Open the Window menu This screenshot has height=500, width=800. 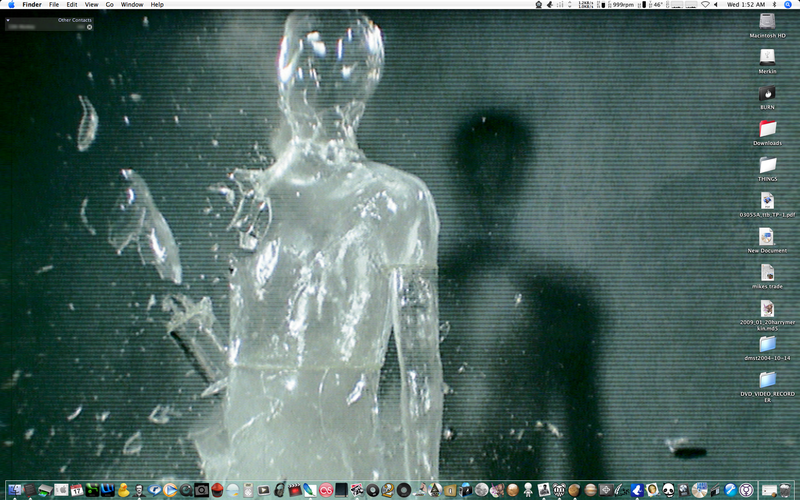pyautogui.click(x=132, y=5)
